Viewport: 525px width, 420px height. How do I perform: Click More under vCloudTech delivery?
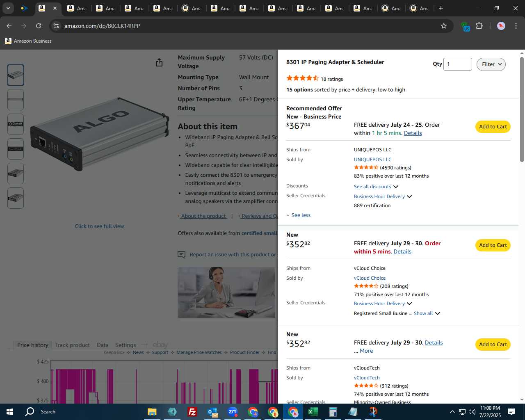tap(366, 351)
